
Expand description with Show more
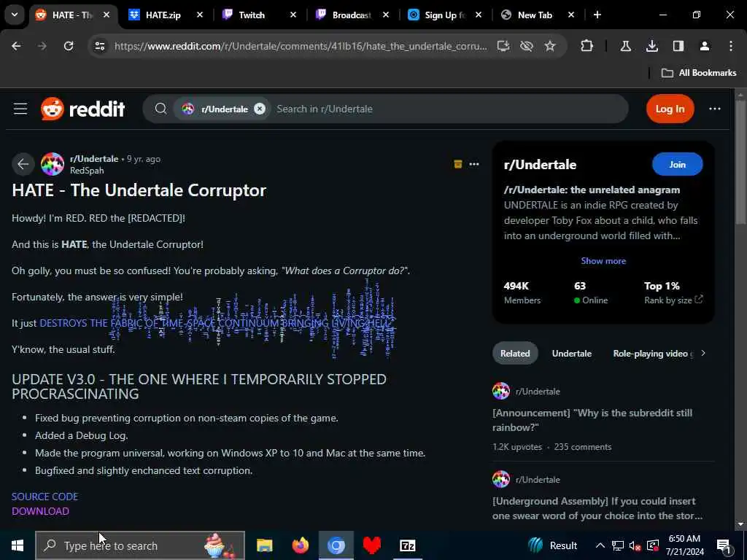[603, 261]
